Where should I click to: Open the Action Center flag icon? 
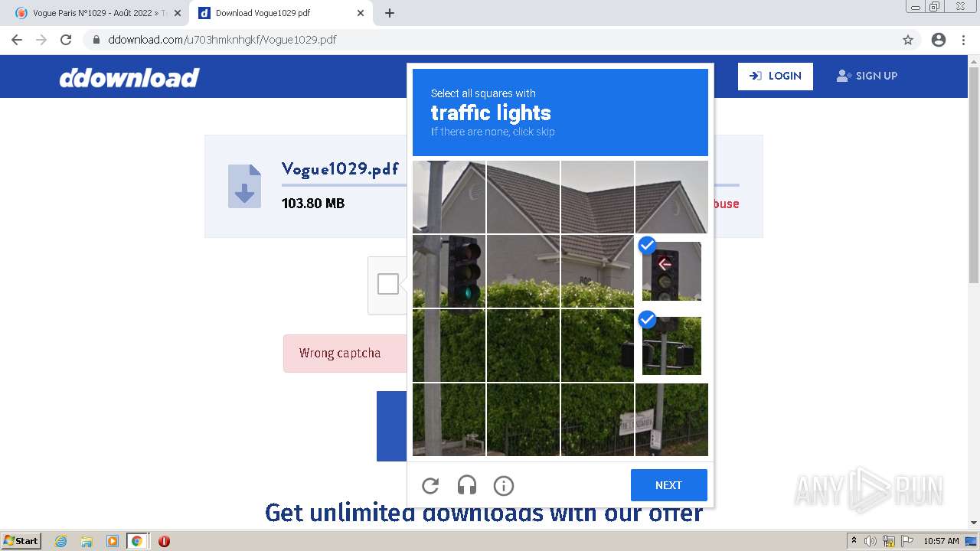pos(907,541)
